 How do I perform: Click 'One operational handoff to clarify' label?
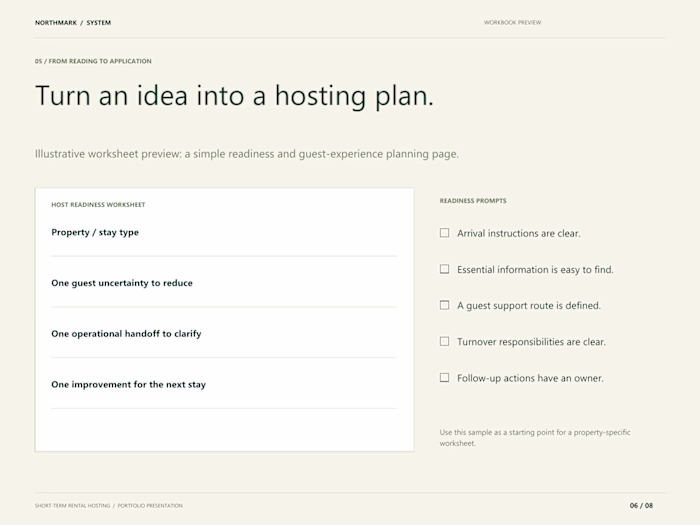click(126, 334)
